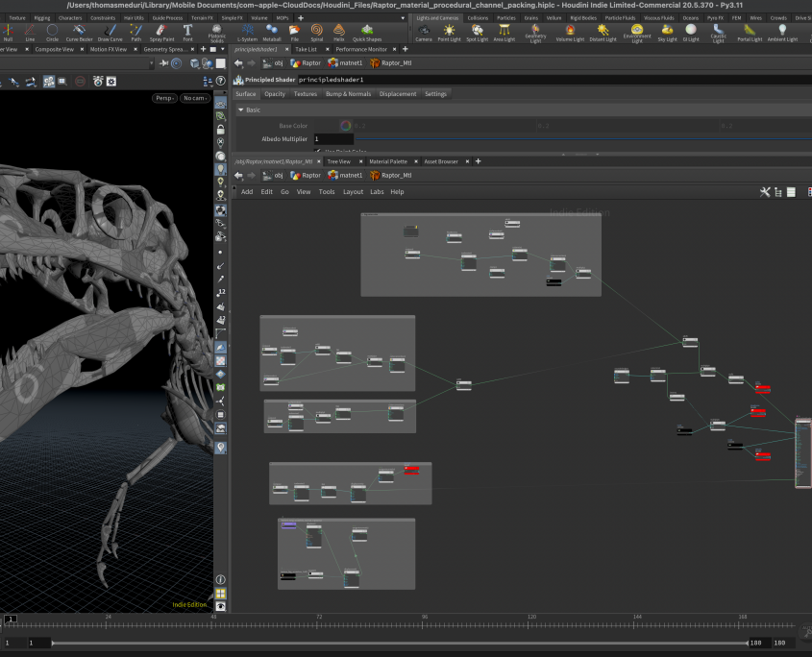Open the Layout menu in network editor
The width and height of the screenshot is (812, 657).
tap(353, 192)
